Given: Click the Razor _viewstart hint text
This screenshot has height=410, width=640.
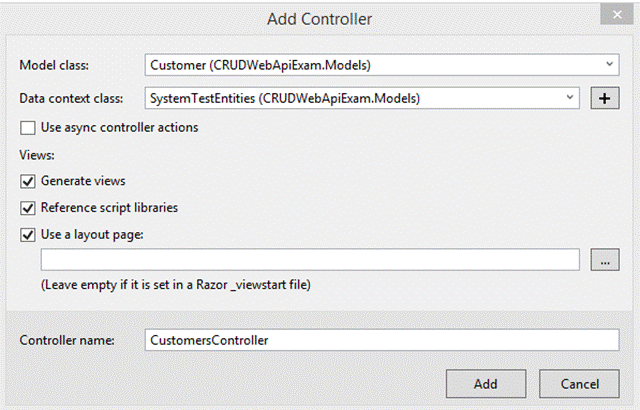Looking at the screenshot, I should point(176,285).
